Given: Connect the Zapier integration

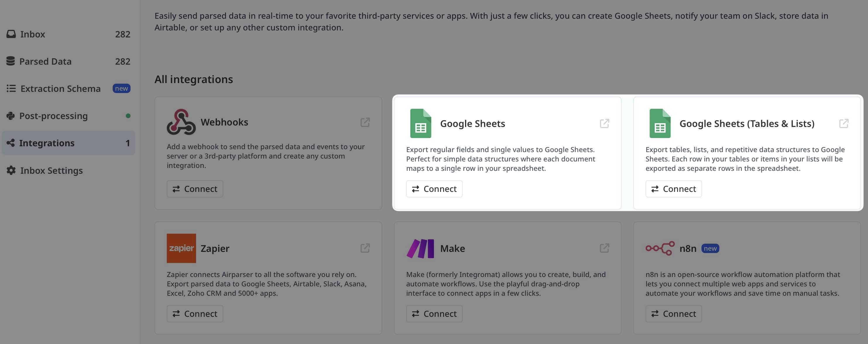Looking at the screenshot, I should (195, 314).
